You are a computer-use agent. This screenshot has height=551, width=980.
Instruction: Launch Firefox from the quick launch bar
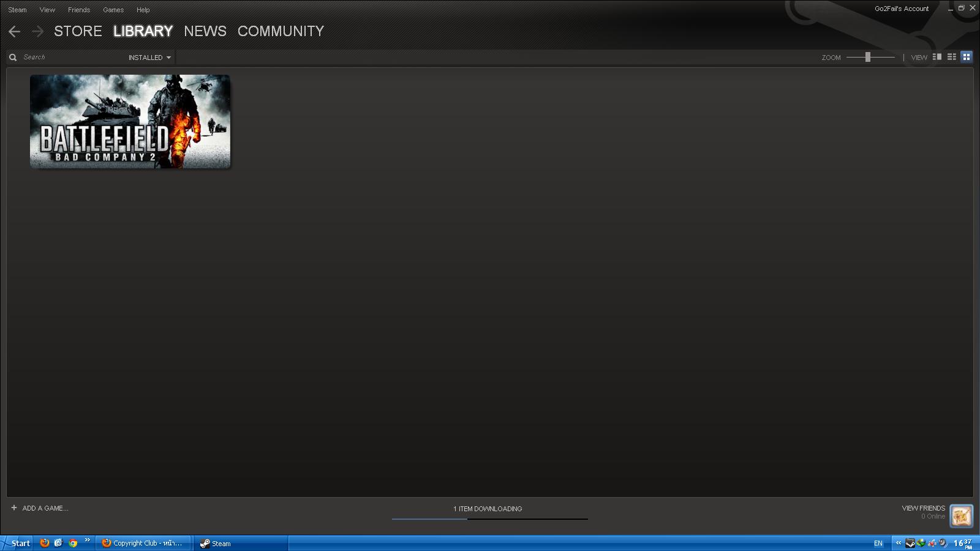[x=45, y=542]
